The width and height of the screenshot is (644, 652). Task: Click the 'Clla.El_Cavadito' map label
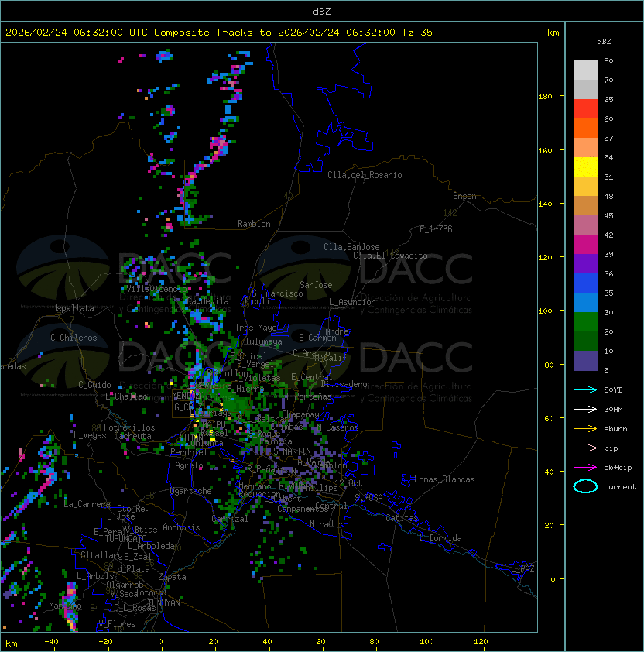click(x=390, y=256)
